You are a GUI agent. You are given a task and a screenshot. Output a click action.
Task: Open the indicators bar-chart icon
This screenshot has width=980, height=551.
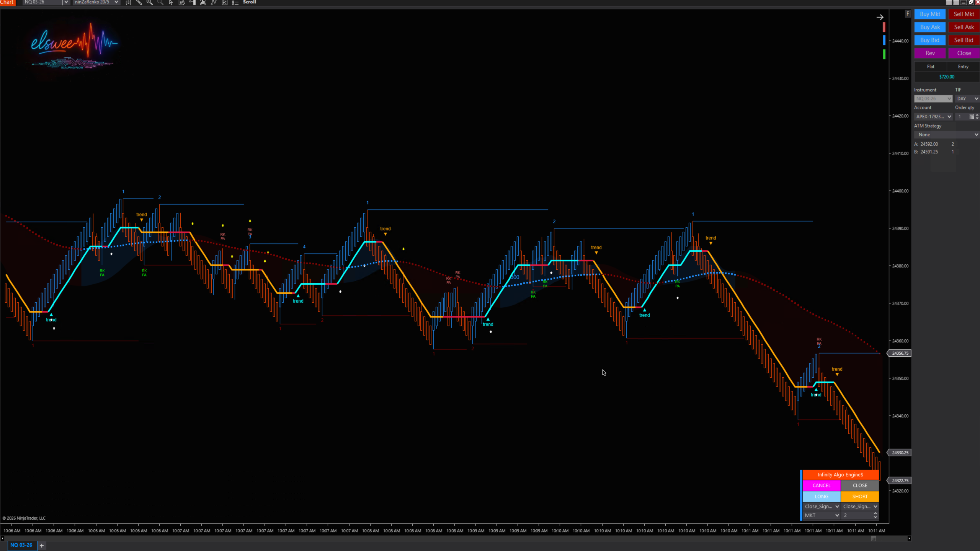click(203, 2)
